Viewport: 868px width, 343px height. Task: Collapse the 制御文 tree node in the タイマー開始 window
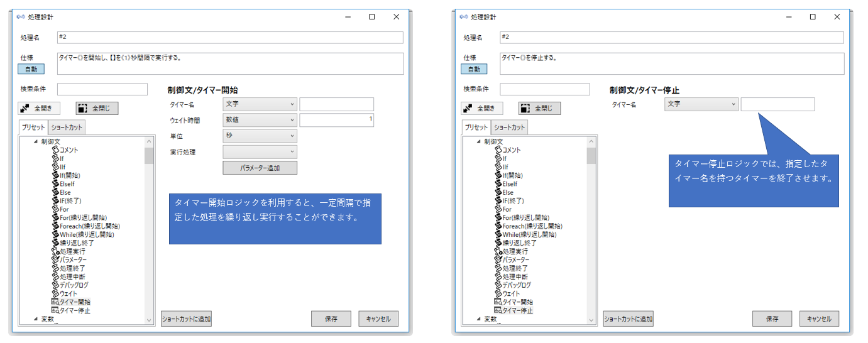(36, 141)
